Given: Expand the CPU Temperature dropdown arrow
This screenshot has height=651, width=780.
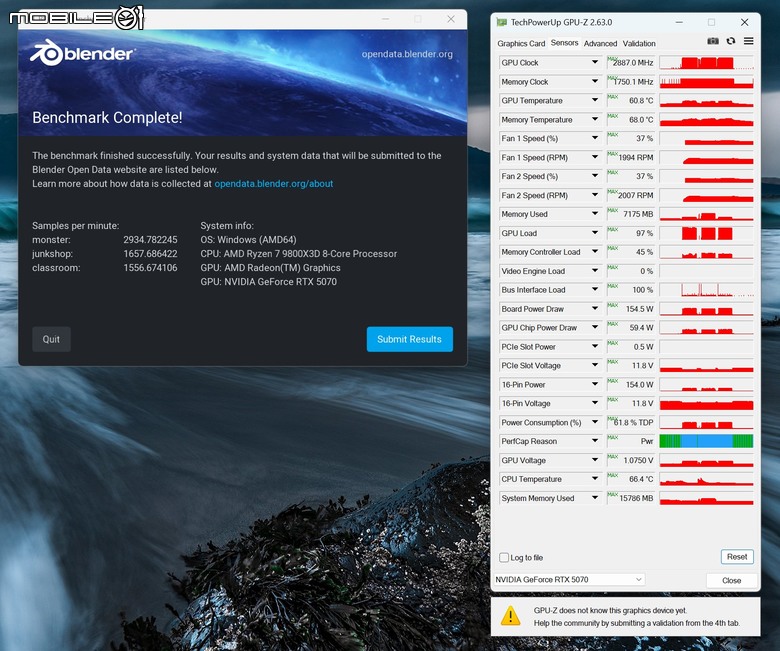Looking at the screenshot, I should [x=595, y=478].
